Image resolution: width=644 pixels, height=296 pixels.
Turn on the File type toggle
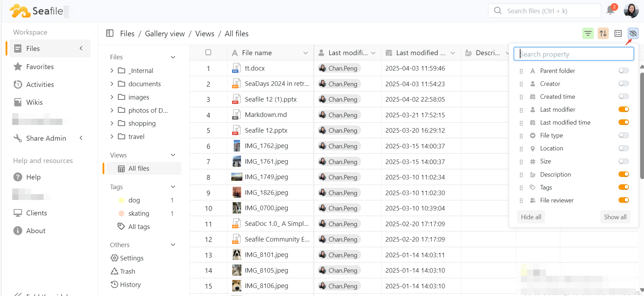coord(623,135)
